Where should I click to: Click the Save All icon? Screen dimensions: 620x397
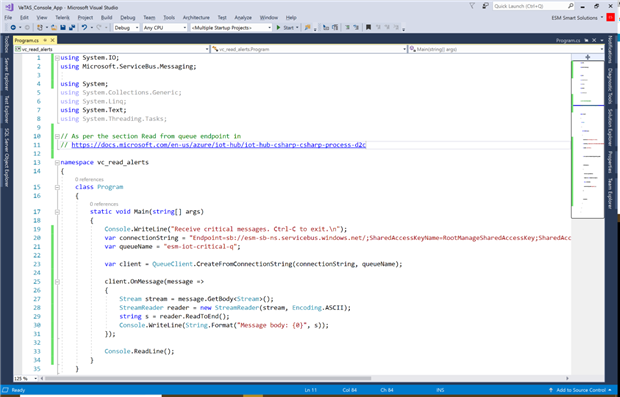pos(72,28)
